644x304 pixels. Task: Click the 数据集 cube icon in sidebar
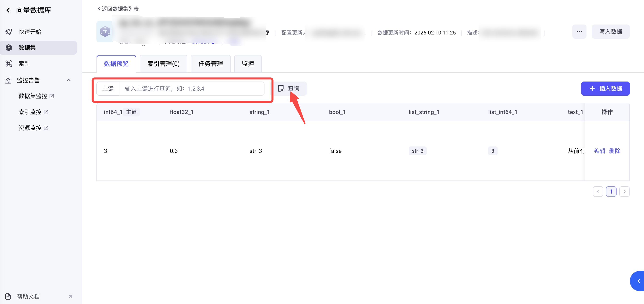[9, 48]
